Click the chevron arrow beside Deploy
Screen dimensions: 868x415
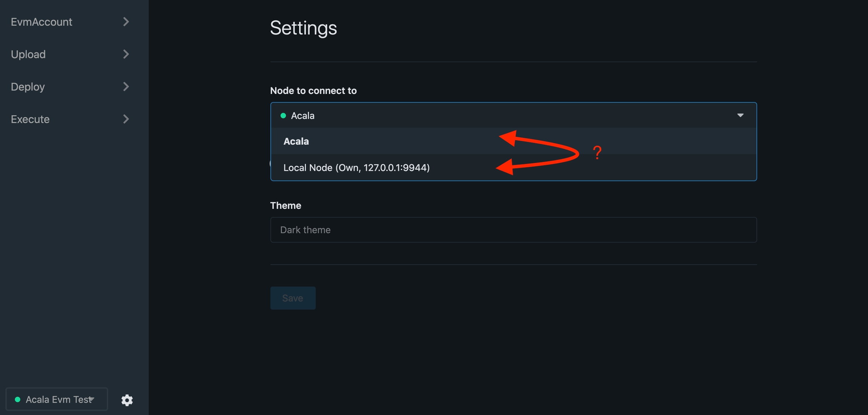tap(126, 87)
